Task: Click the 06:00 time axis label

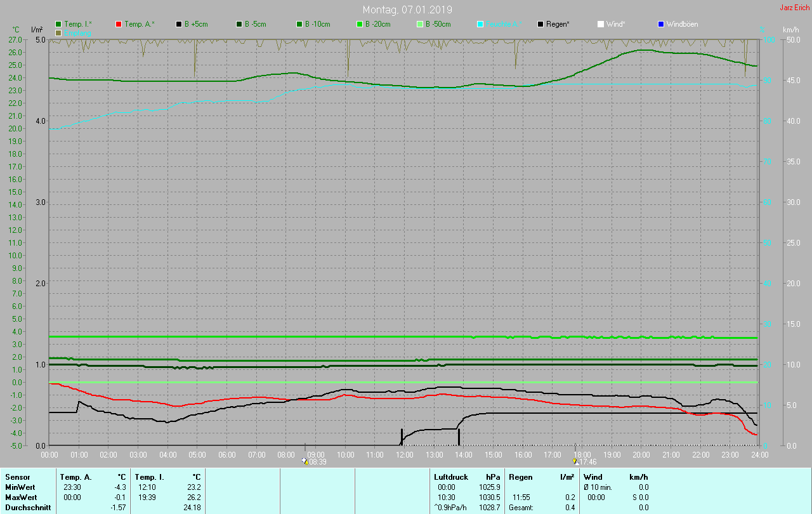Action: [x=227, y=455]
